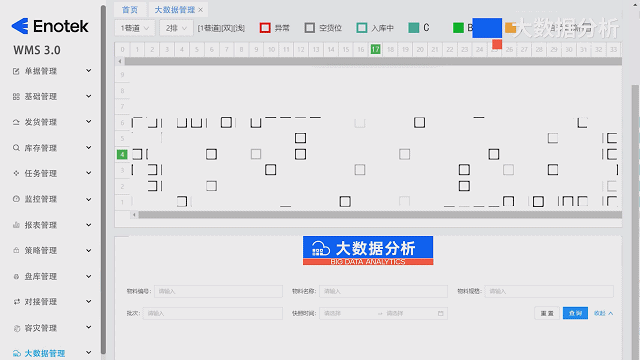Click the 监控管理 clock icon
The width and height of the screenshot is (640, 360).
coord(16,199)
